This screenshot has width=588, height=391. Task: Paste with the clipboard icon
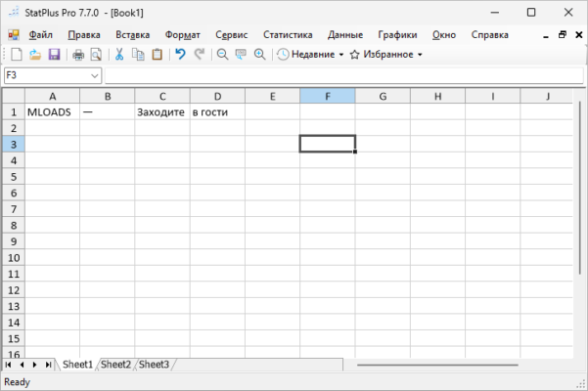coord(158,55)
